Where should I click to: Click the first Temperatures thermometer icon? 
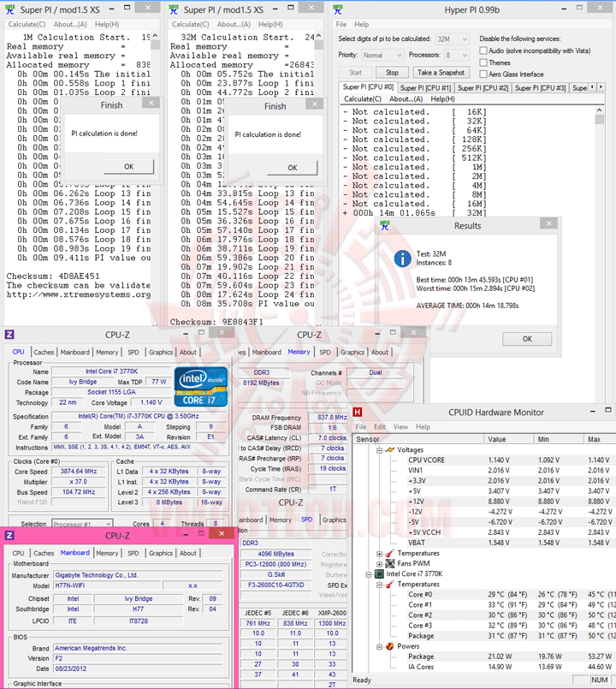click(390, 553)
